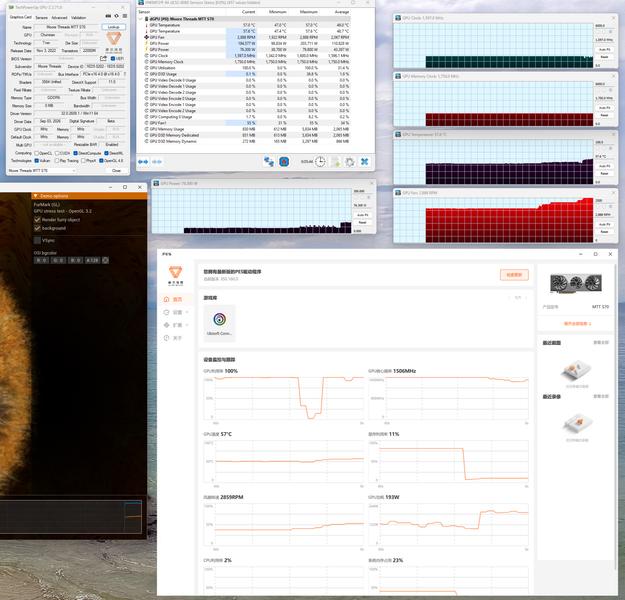Click the clock icon in HWiNFO toolbar
The height and width of the screenshot is (600, 625).
[x=320, y=161]
